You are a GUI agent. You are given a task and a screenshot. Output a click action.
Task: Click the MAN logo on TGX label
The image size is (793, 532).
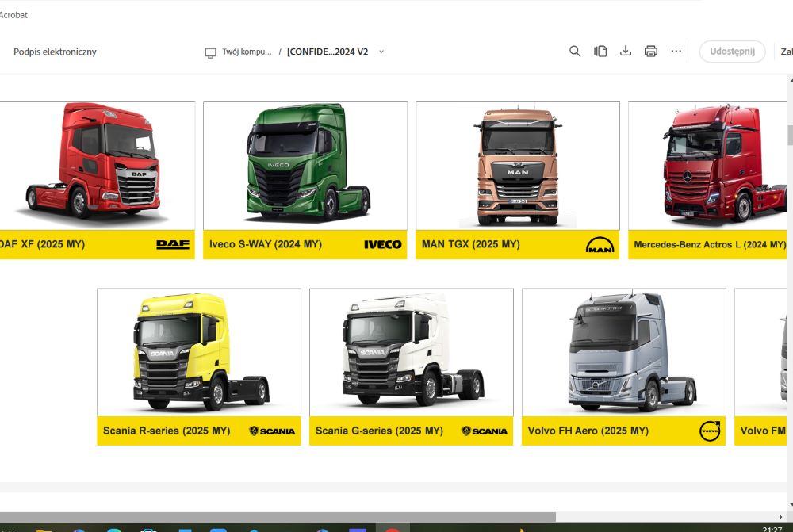600,244
